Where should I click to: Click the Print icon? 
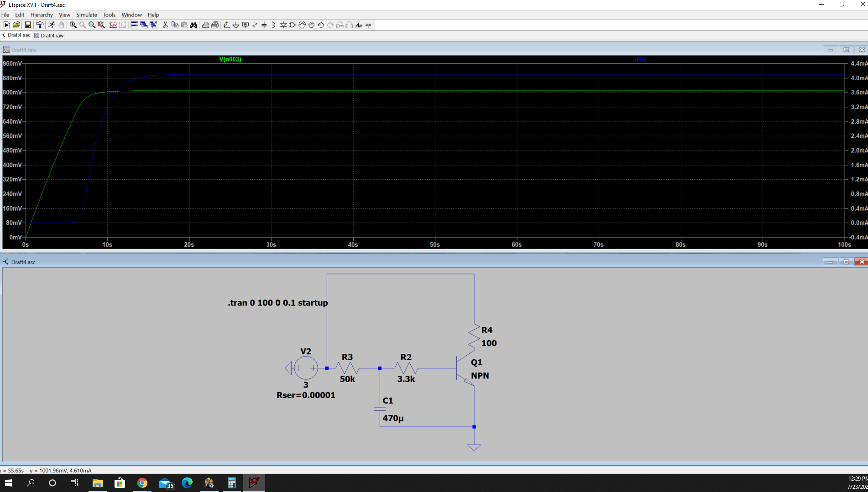tap(205, 25)
